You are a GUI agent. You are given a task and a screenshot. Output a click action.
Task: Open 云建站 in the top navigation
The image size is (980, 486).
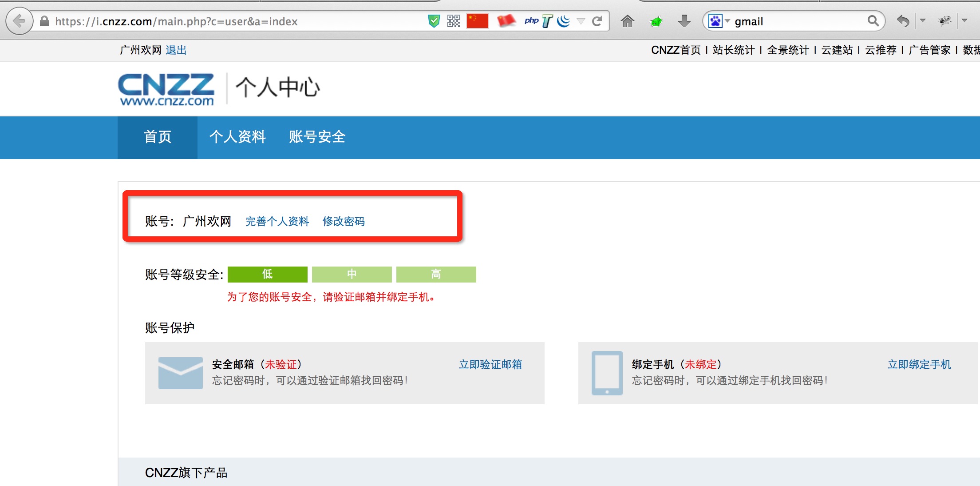(x=837, y=50)
